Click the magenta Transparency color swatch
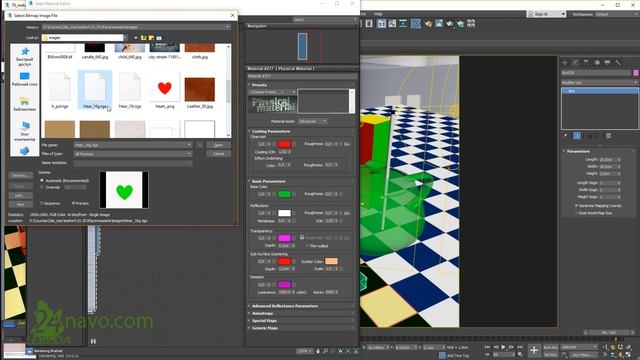The image size is (640, 360). pyautogui.click(x=284, y=238)
